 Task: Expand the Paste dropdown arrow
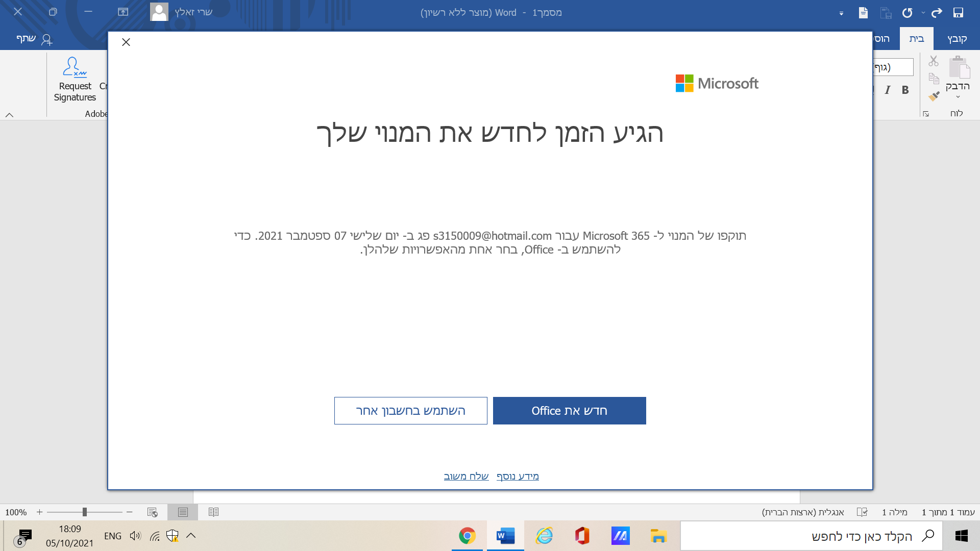(x=958, y=97)
